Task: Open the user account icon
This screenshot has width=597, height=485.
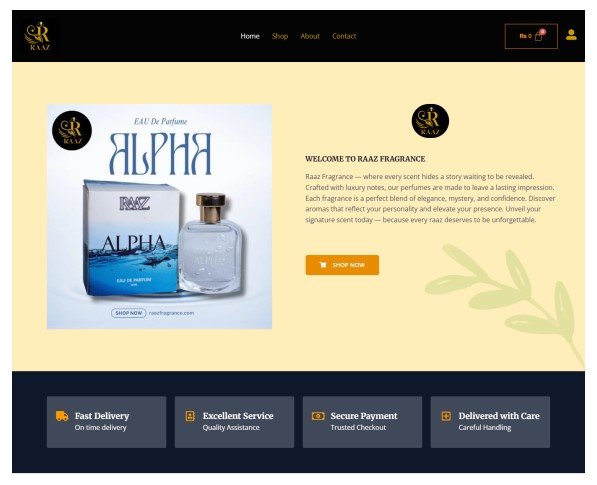Action: pyautogui.click(x=571, y=35)
